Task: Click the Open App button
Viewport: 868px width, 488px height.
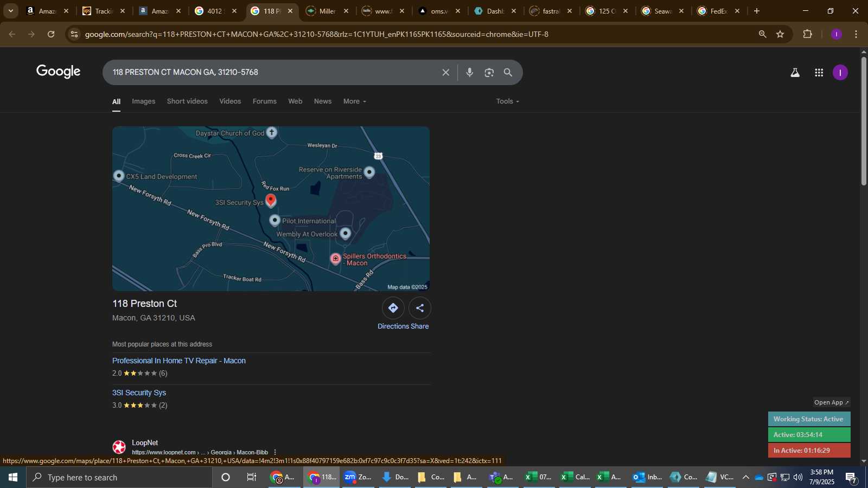Action: click(831, 402)
